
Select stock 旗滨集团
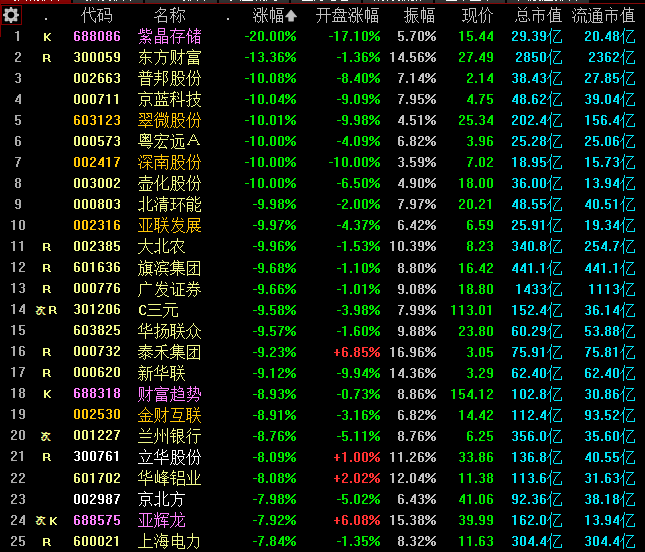coord(169,268)
